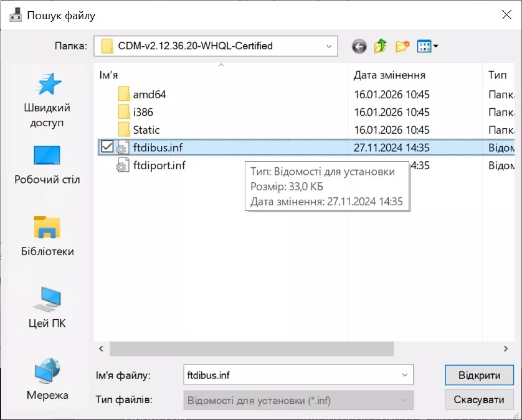This screenshot has height=420, width=522.
Task: Open Мережа network location
Action: 47,379
